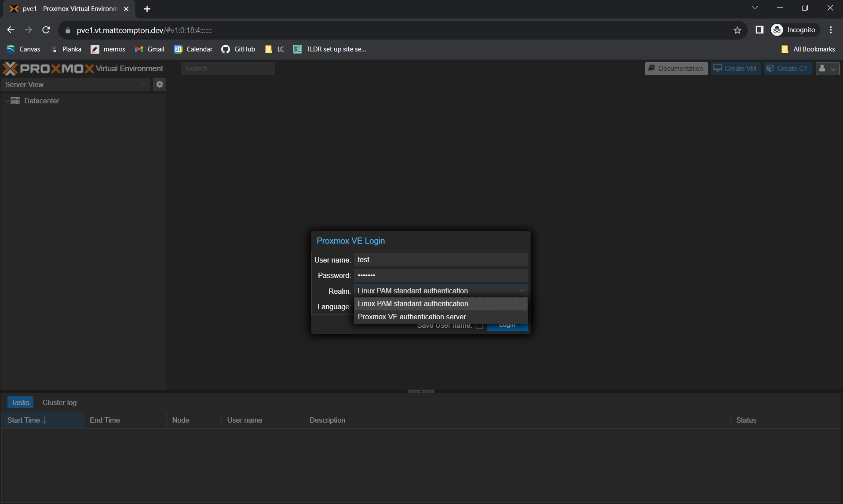The height and width of the screenshot is (504, 843).
Task: Open the Chrome three-dot menu
Action: coord(831,30)
